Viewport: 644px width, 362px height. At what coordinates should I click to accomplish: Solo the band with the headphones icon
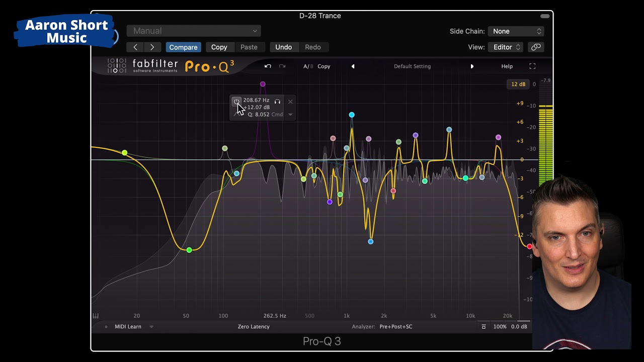tap(277, 102)
